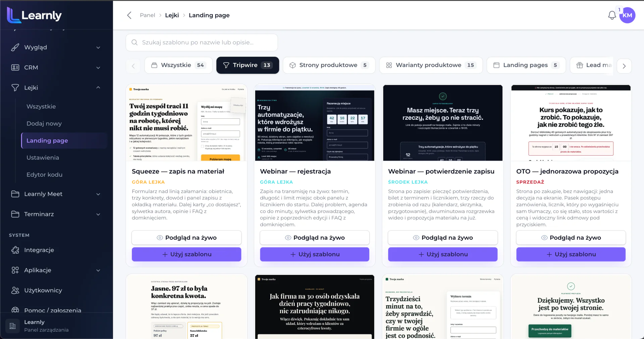
Task: Use the Webinar — rejestracja template
Action: point(315,254)
